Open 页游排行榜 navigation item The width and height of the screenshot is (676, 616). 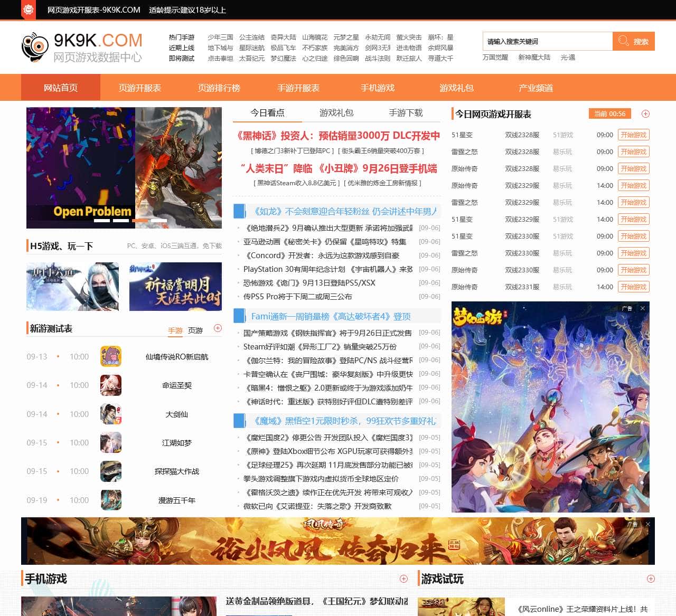click(x=219, y=88)
